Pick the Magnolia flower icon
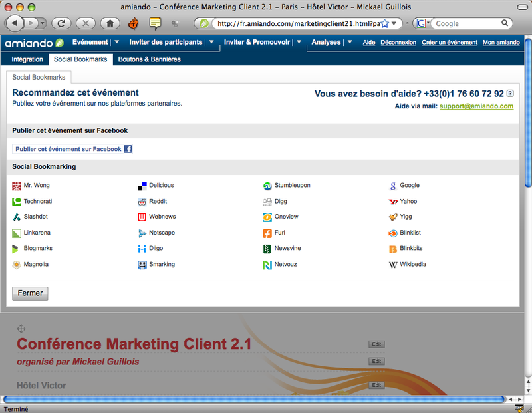This screenshot has height=413, width=532. tap(16, 265)
